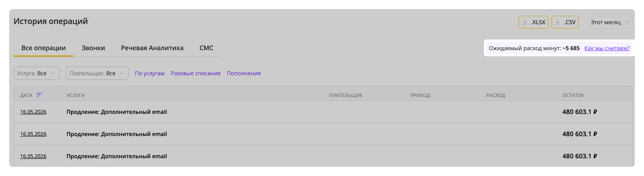The image size is (644, 176).
Task: Click the third row's Продление: Дополнительный email
Action: [117, 156]
